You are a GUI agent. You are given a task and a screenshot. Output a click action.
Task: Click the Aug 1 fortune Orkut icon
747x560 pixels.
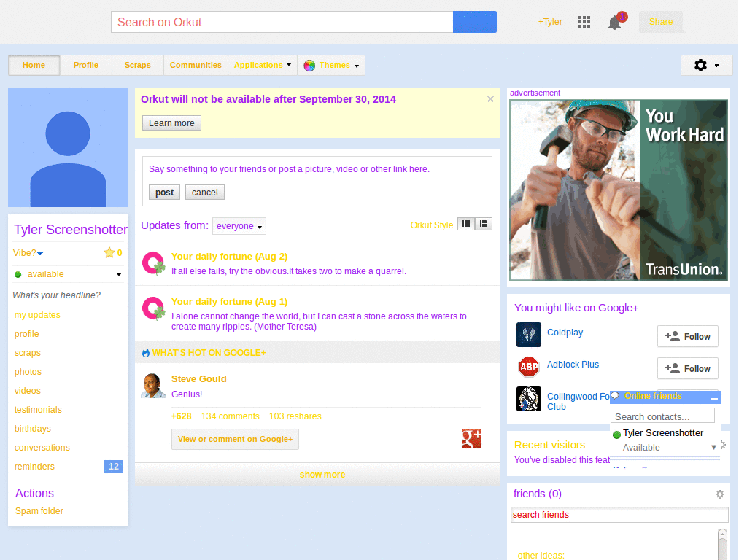154,308
